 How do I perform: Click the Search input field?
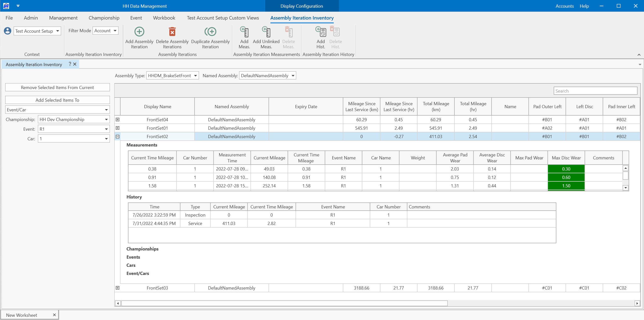point(595,91)
